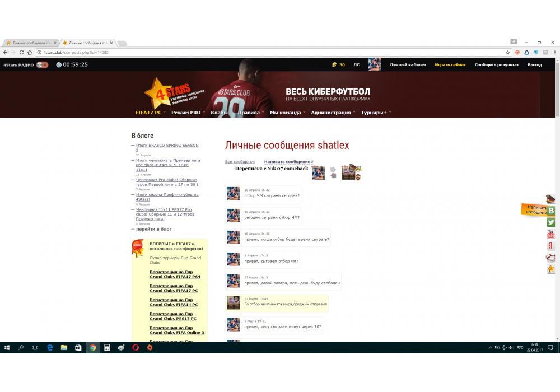Expand the Режим PRO menu

click(188, 113)
